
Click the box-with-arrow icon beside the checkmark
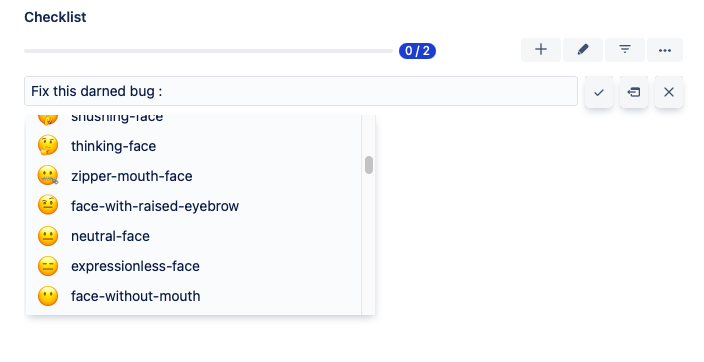(x=634, y=92)
